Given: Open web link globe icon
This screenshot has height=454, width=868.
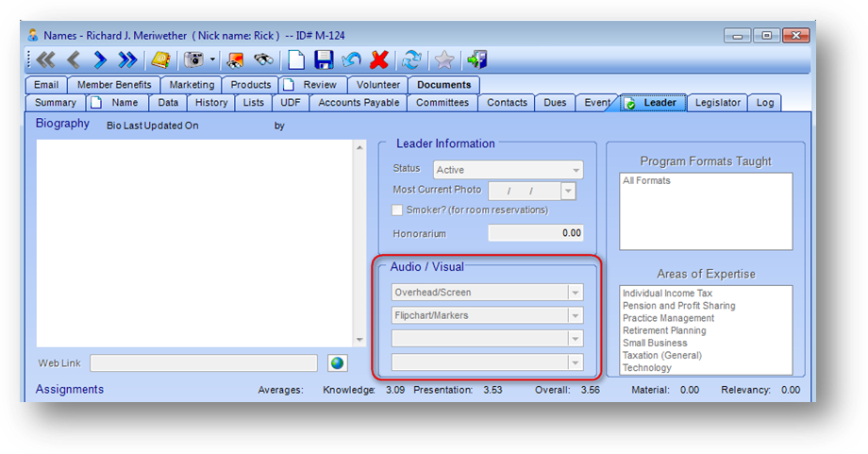Looking at the screenshot, I should click(337, 363).
